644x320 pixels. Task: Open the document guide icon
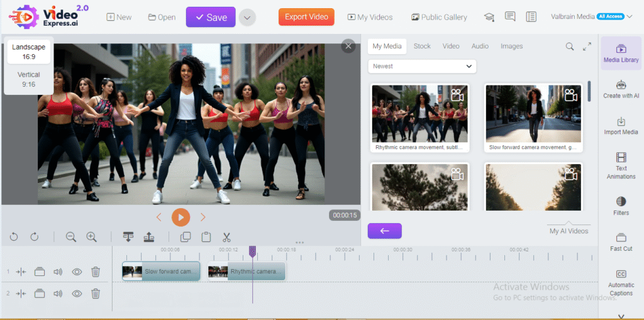coord(531,17)
